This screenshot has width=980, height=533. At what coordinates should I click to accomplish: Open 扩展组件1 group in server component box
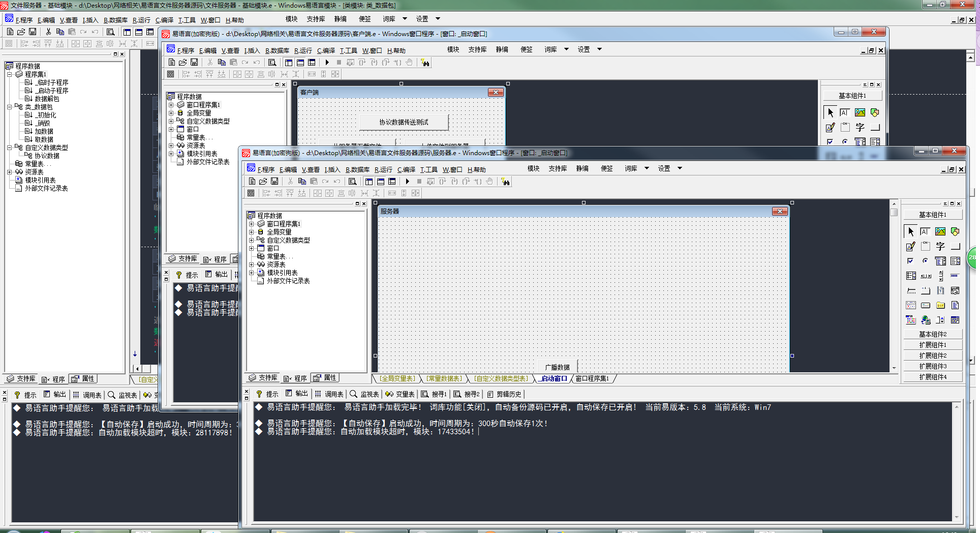(x=933, y=345)
